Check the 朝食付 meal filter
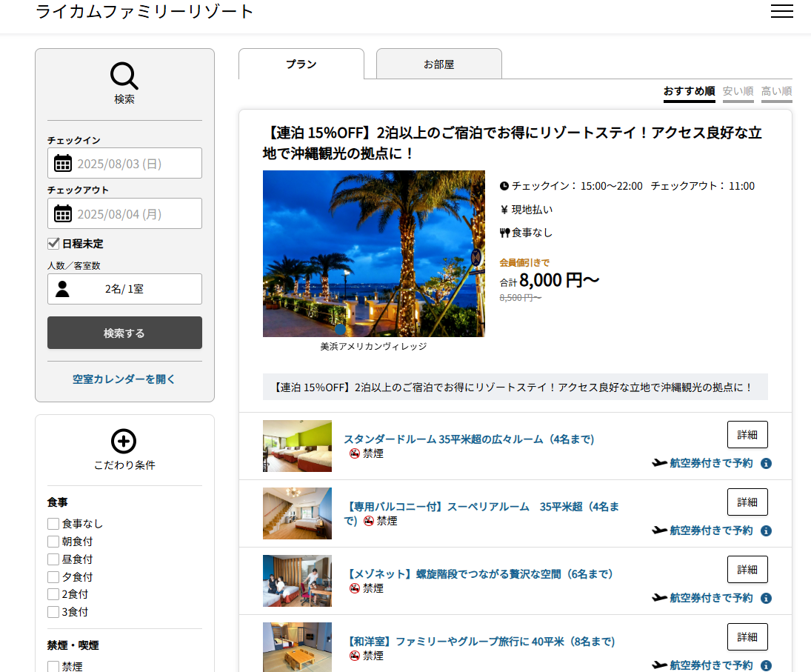The height and width of the screenshot is (672, 811). 53,542
